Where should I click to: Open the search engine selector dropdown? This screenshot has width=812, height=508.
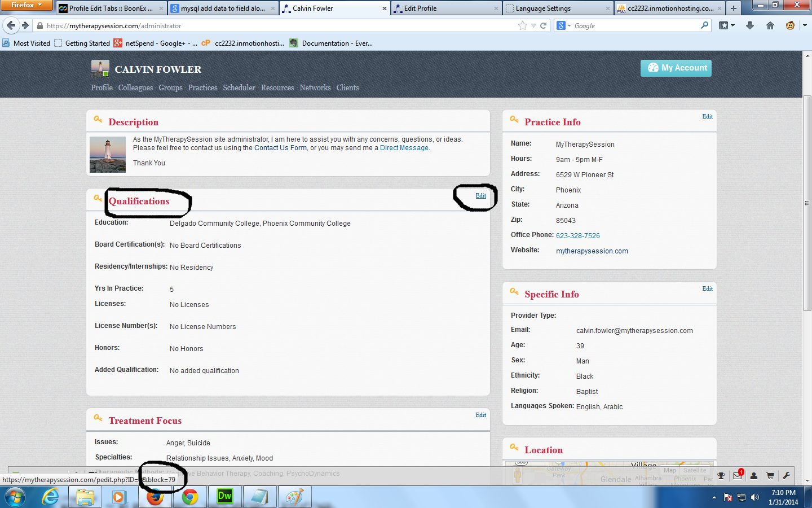coord(564,25)
